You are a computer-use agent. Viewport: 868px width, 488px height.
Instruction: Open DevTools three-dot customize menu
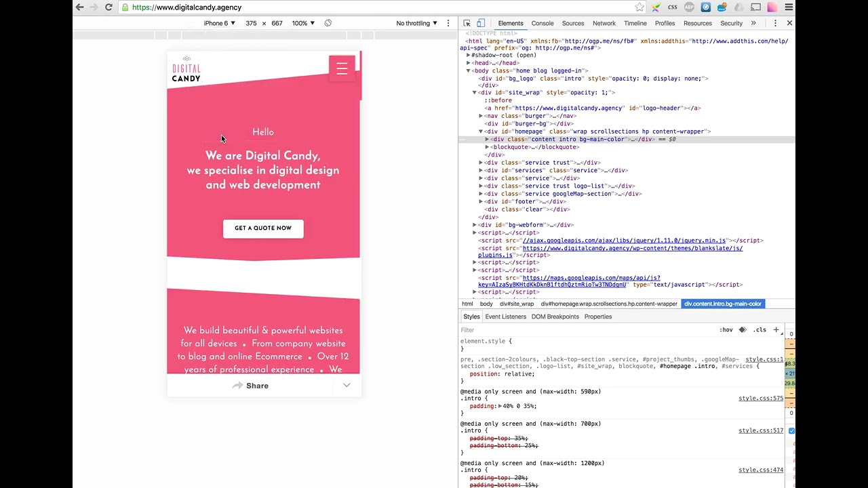(x=775, y=23)
